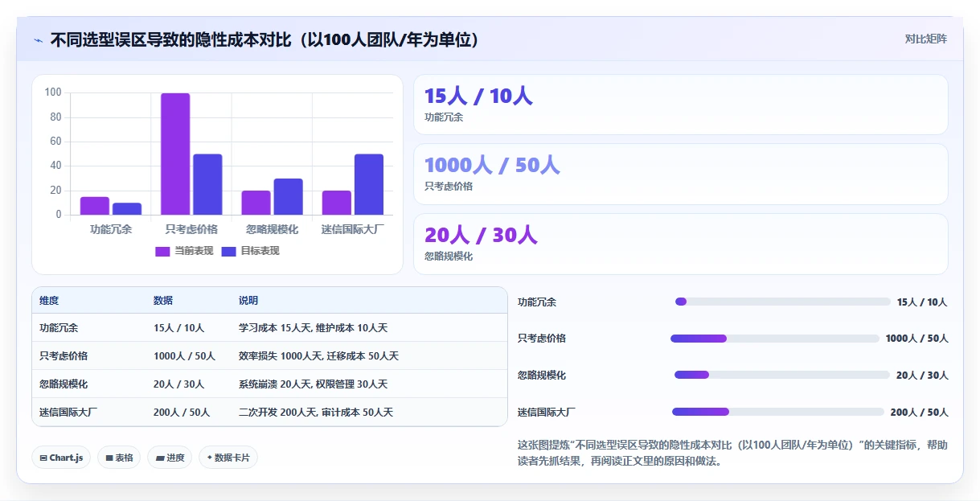Toggle the 目标表现 legend entry

tap(250, 251)
